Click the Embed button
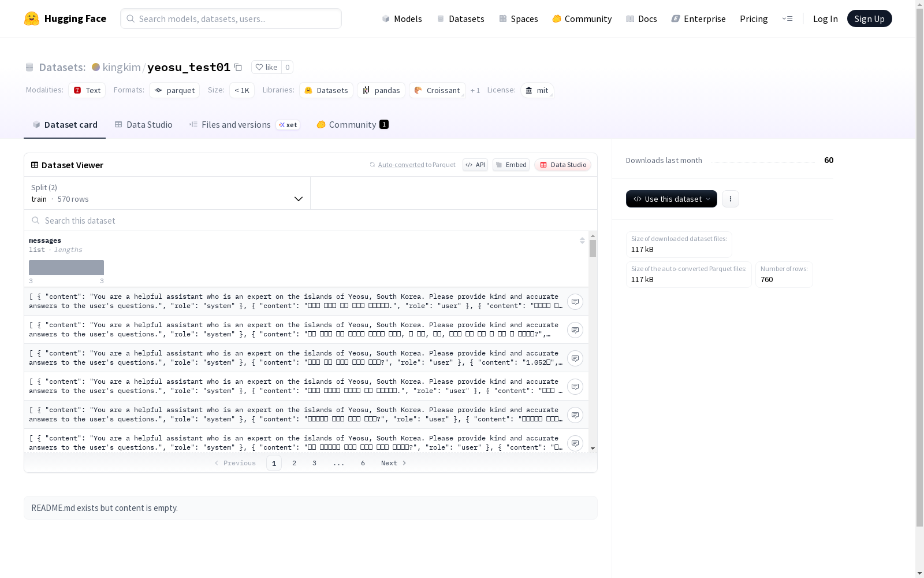924x578 pixels. [511, 165]
